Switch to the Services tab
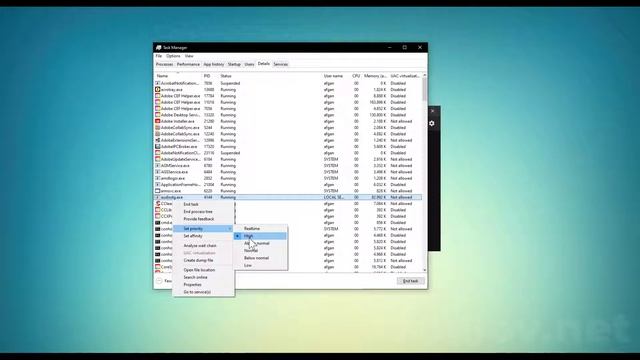 pos(280,64)
